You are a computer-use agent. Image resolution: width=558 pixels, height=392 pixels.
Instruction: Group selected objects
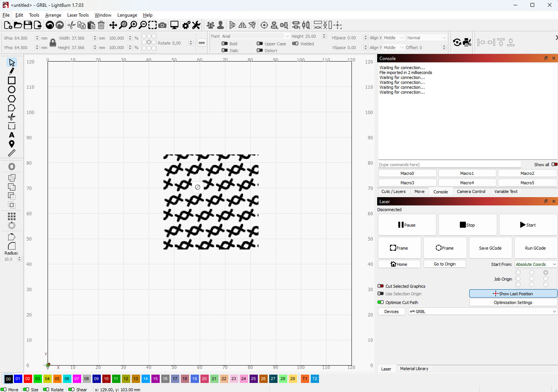click(211, 25)
